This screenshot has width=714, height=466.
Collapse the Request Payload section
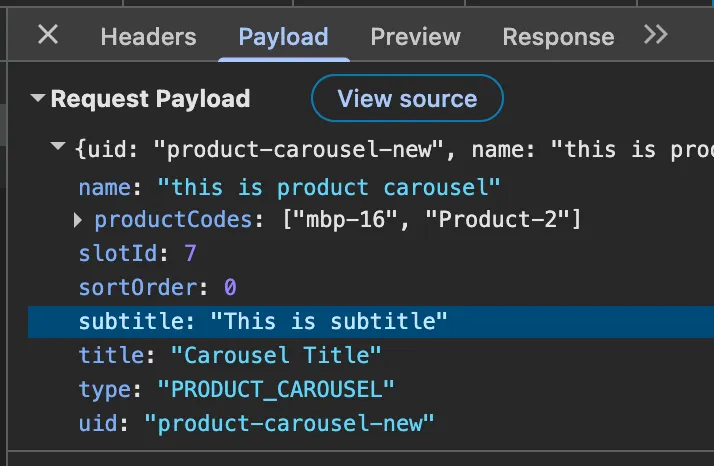38,97
